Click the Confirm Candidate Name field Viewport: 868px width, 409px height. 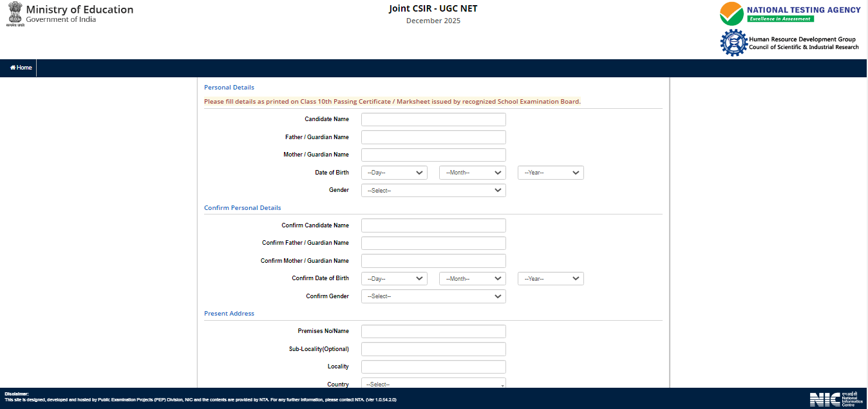433,225
